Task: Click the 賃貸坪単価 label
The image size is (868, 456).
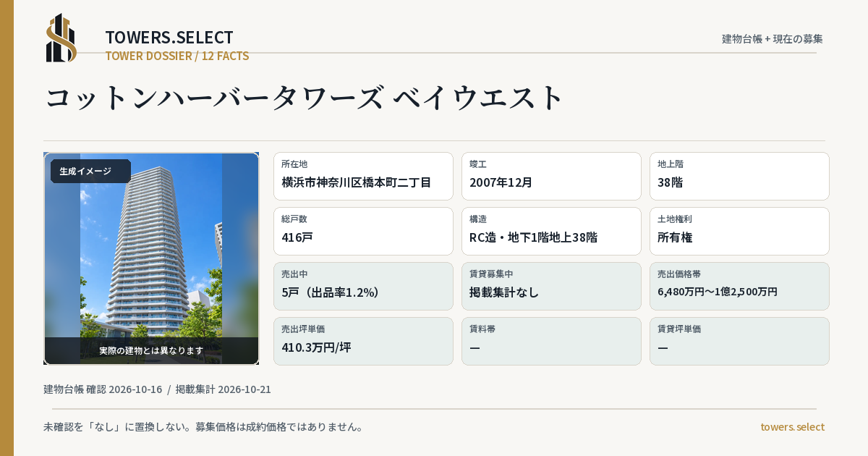Action: click(679, 329)
